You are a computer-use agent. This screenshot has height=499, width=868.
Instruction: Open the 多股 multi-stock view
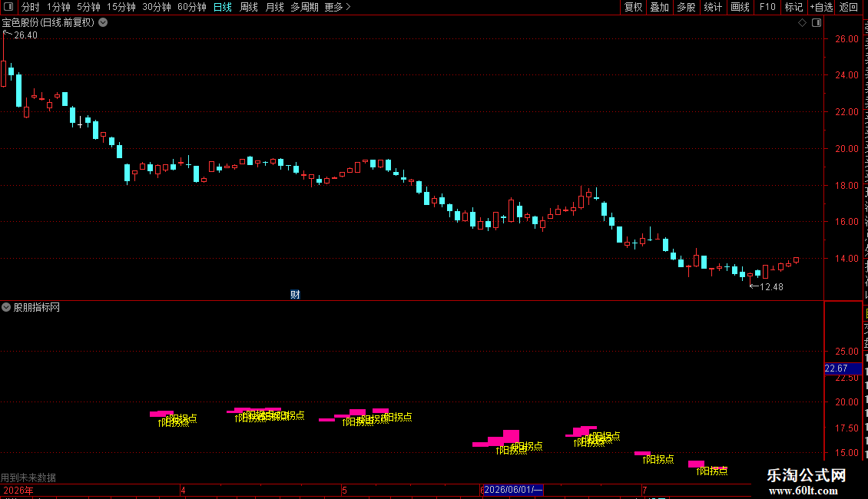[x=686, y=7]
